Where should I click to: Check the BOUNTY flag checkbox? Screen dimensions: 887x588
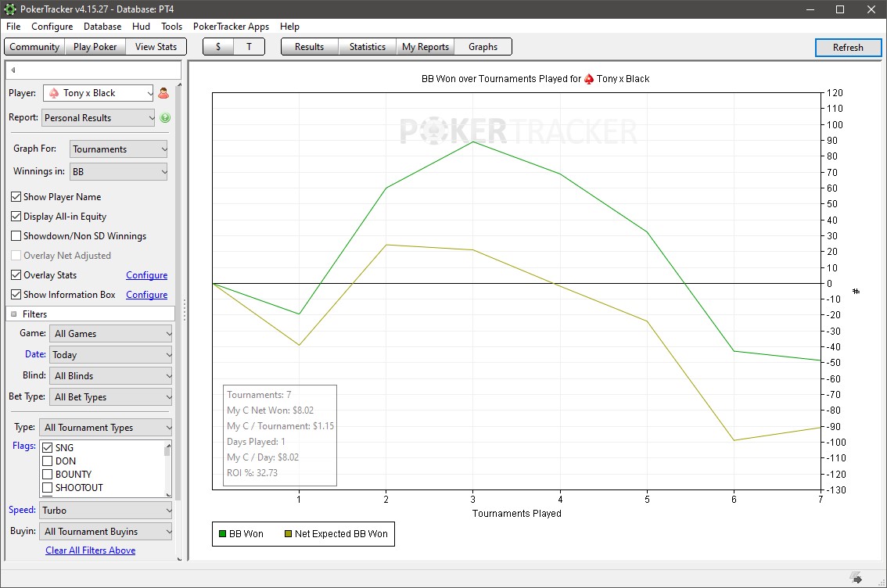click(x=48, y=475)
